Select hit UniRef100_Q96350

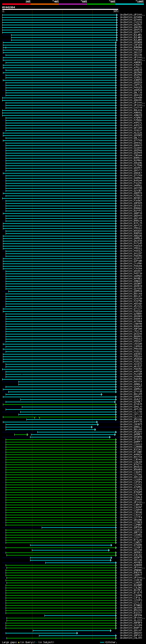tap(131, 27)
